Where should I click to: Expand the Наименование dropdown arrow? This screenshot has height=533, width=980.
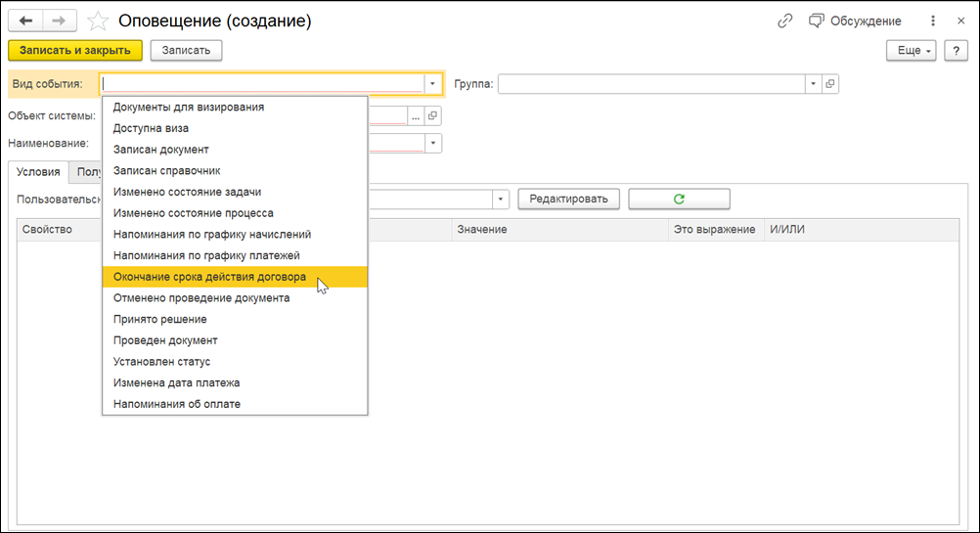click(x=432, y=143)
